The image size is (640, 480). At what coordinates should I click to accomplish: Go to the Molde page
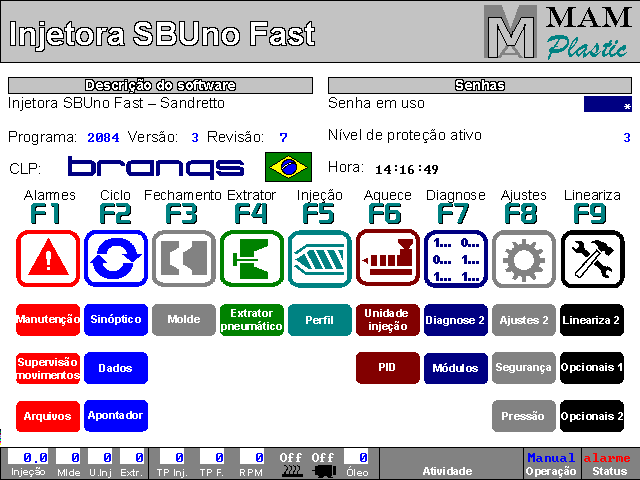pos(184,320)
